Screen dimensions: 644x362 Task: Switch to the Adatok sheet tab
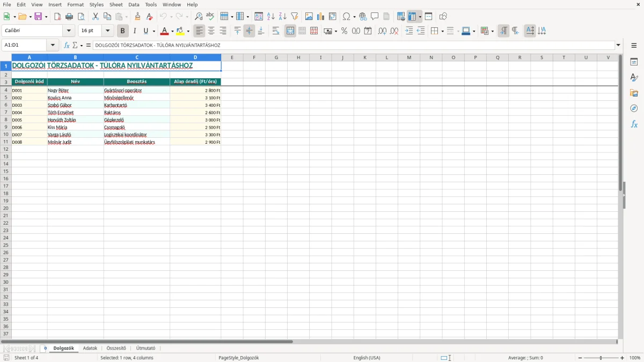click(90, 348)
